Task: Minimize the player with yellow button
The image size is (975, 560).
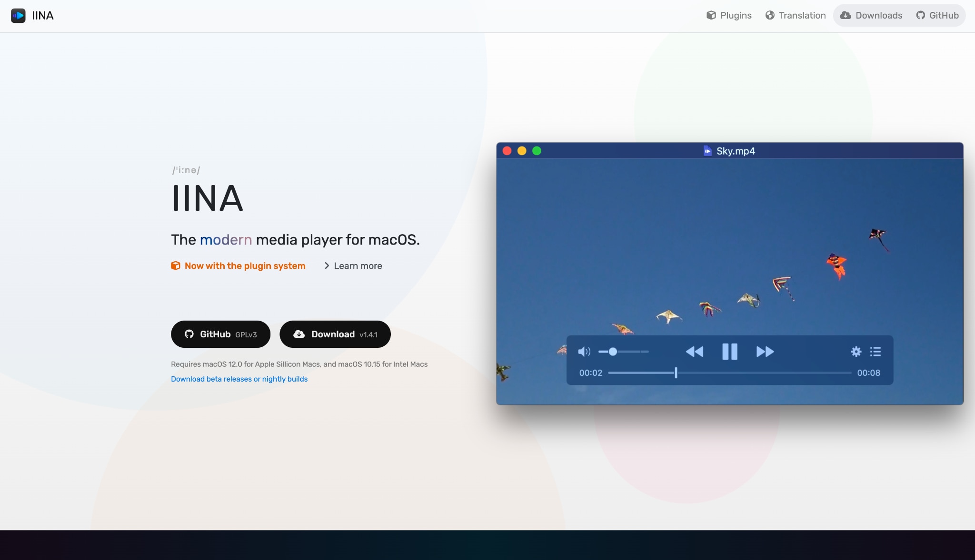Action: (522, 151)
